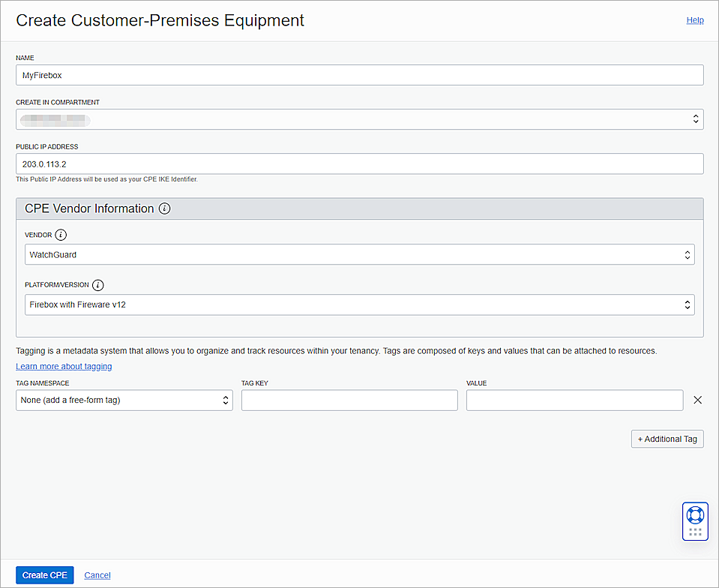Open the VENDOR field info icon
The height and width of the screenshot is (588, 719).
click(x=60, y=235)
